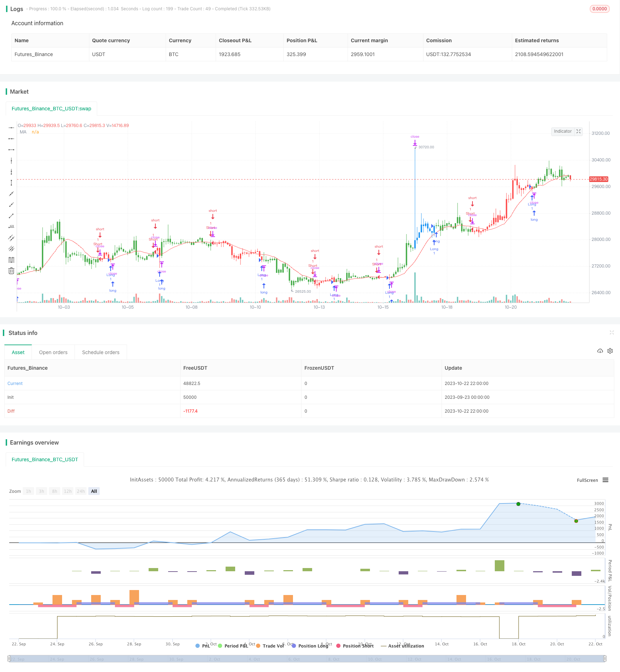
Task: Set earnings chart zoom to All
Action: click(94, 491)
